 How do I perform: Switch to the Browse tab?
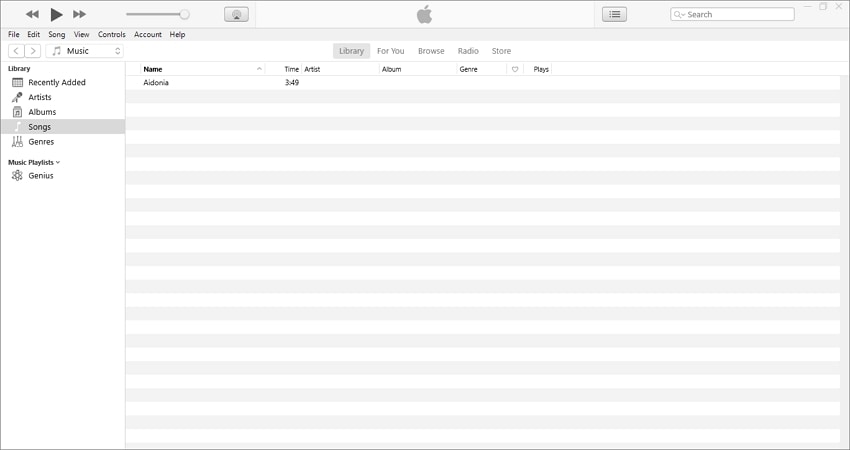click(431, 51)
